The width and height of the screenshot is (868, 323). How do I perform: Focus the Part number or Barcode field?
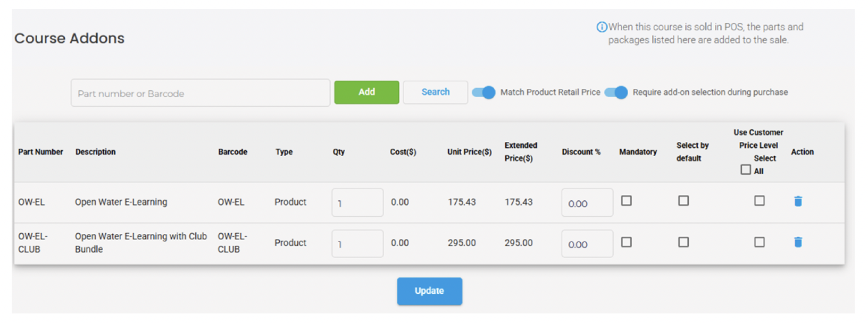click(201, 93)
